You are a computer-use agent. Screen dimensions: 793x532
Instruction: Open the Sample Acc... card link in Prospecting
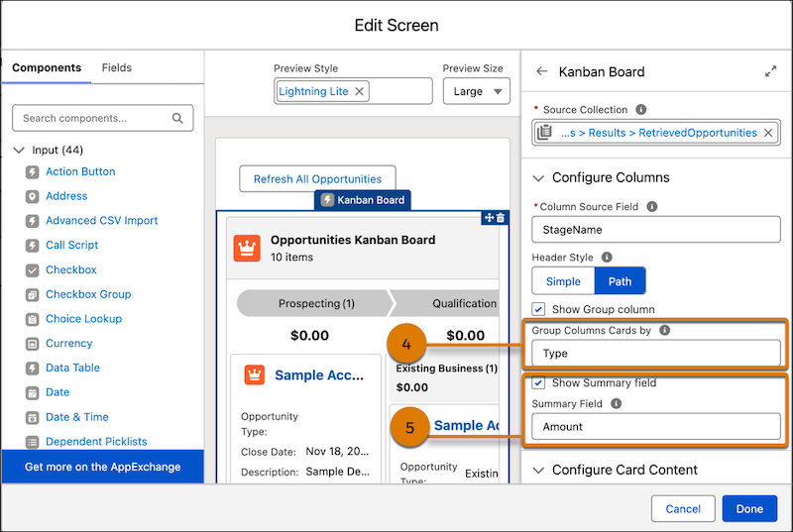[x=319, y=375]
